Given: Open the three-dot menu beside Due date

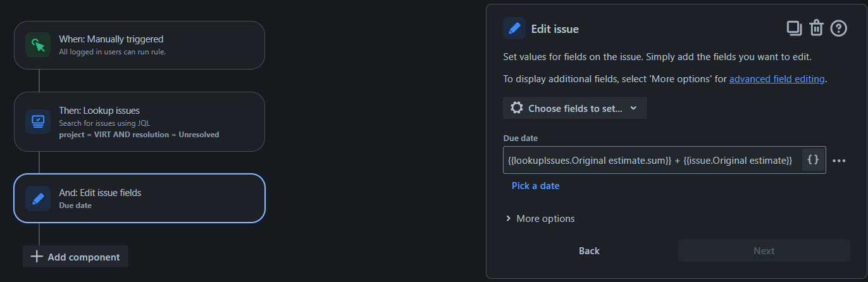Looking at the screenshot, I should click(x=839, y=161).
